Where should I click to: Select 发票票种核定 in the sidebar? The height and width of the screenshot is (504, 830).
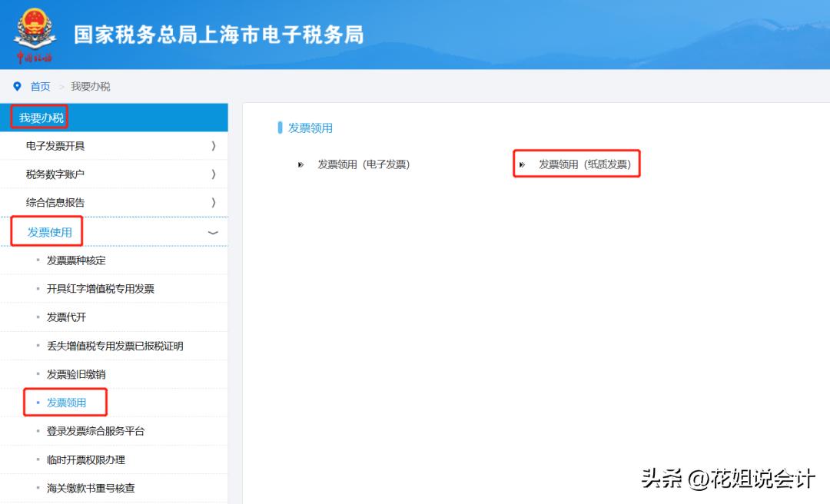tap(77, 260)
